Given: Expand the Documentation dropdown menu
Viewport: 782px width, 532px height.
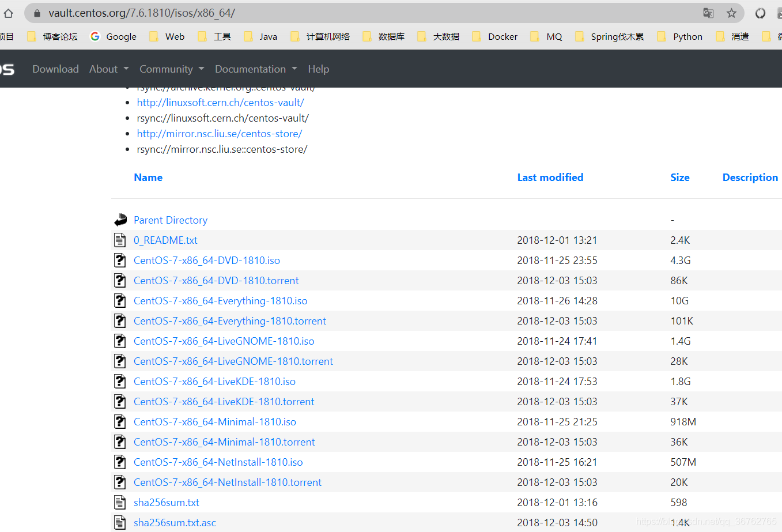Looking at the screenshot, I should 256,69.
